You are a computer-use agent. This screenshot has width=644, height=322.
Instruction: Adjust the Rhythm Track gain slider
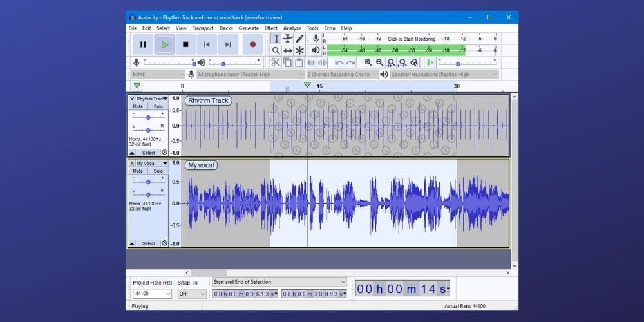click(148, 117)
